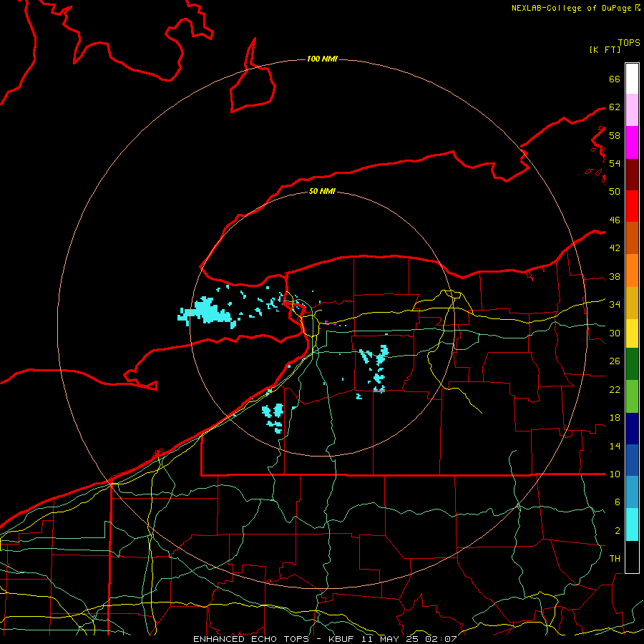644x644 pixels.
Task: Click the light green 22 kft swatch
Action: (632, 396)
